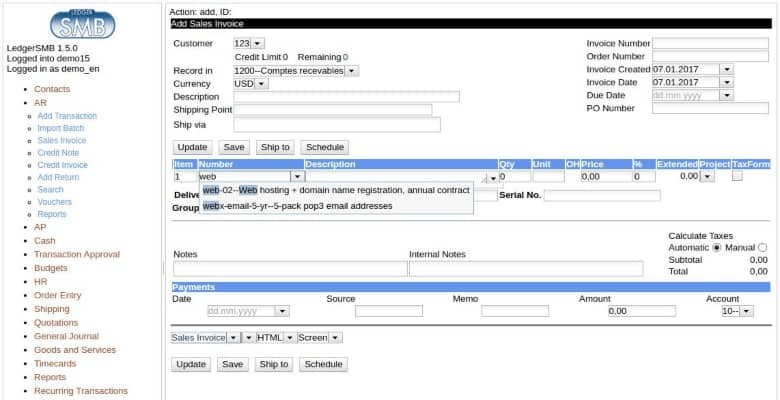The height and width of the screenshot is (400, 780).
Task: Expand Quotations sidebar menu
Action: point(56,323)
